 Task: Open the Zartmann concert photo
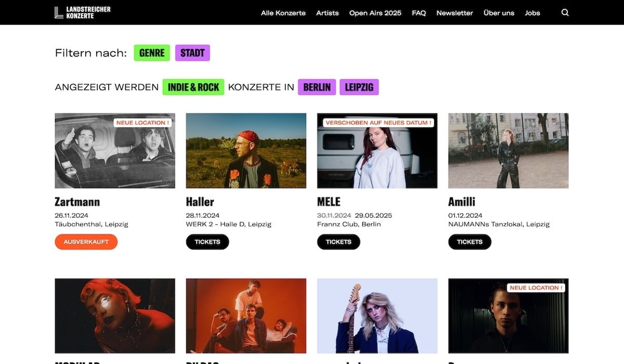tap(115, 151)
